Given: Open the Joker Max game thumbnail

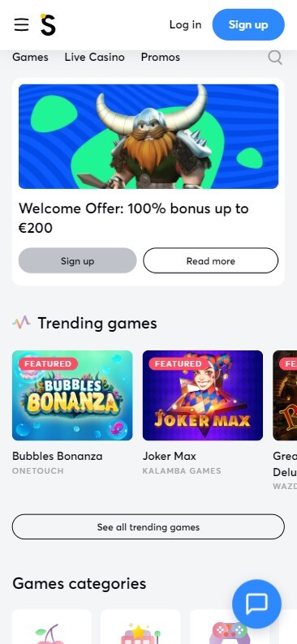Looking at the screenshot, I should point(203,395).
